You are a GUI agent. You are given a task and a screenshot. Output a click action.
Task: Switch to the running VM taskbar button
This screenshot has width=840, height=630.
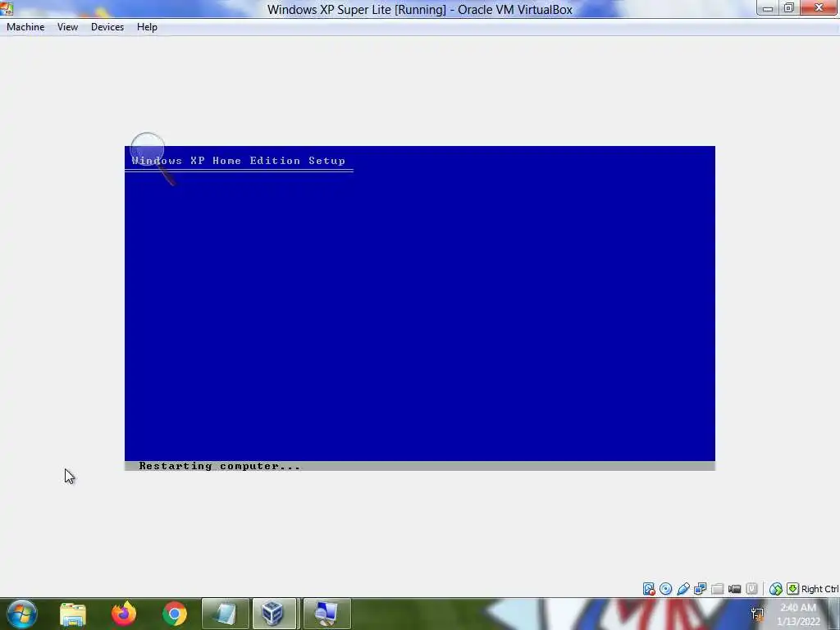(326, 614)
